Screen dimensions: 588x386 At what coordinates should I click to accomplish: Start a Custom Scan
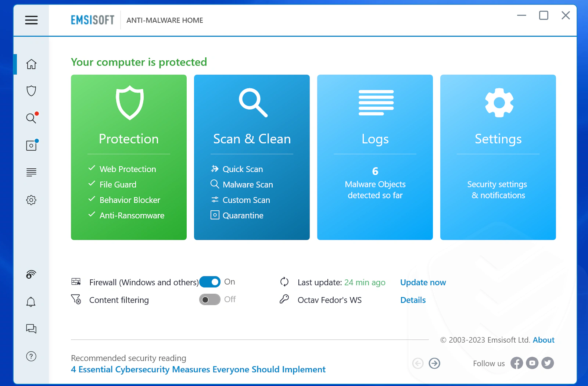click(246, 200)
